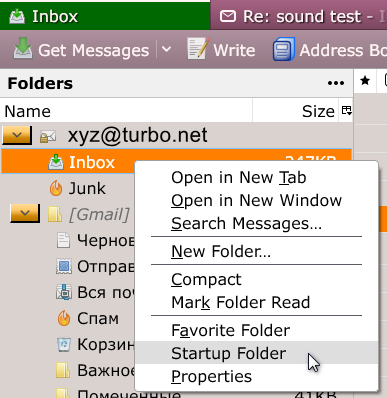Select the Отправленные sent-mail stamp icon
The image size is (387, 398).
click(x=64, y=266)
